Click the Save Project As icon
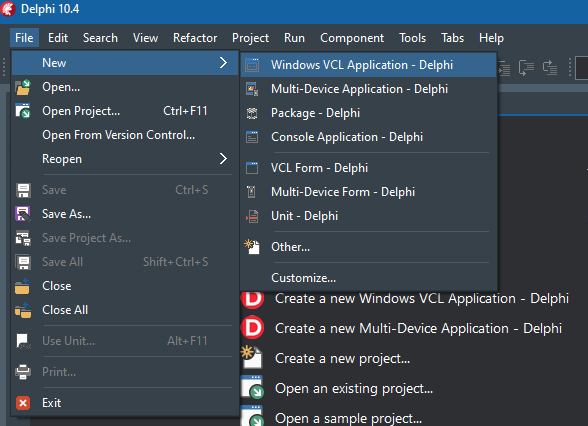 point(23,238)
